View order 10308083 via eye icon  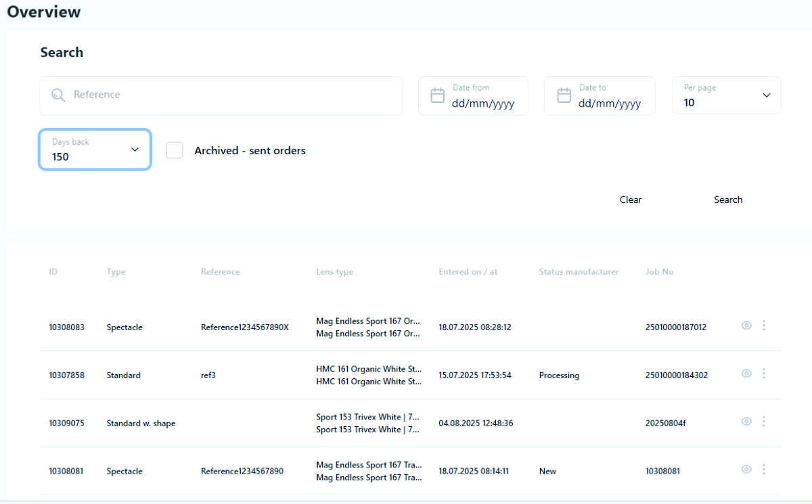pos(746,325)
